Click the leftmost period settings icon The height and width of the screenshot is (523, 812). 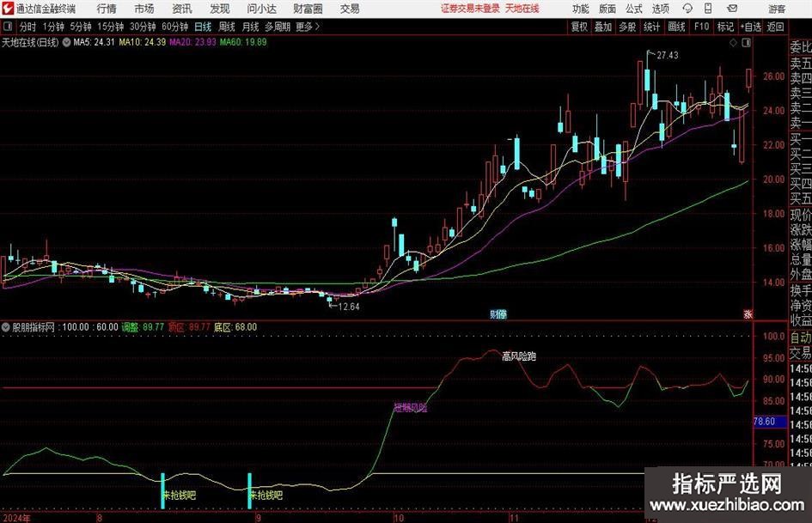point(9,27)
